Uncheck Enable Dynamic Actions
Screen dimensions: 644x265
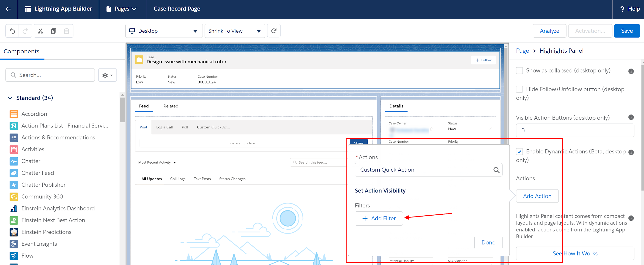pyautogui.click(x=520, y=151)
